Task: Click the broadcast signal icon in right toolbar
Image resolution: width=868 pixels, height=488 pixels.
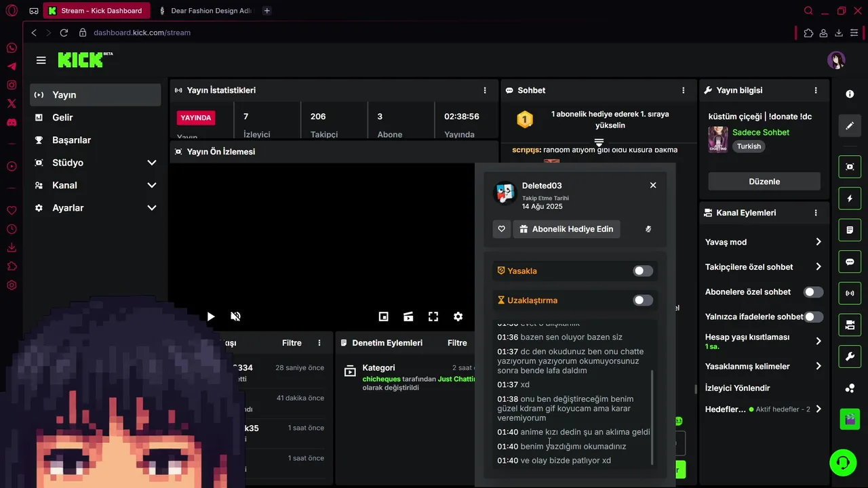Action: pos(850,293)
